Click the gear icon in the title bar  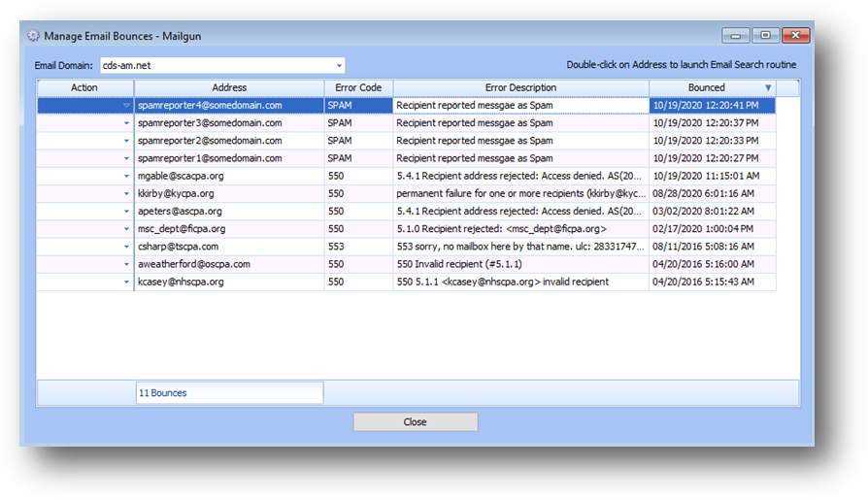click(x=34, y=36)
